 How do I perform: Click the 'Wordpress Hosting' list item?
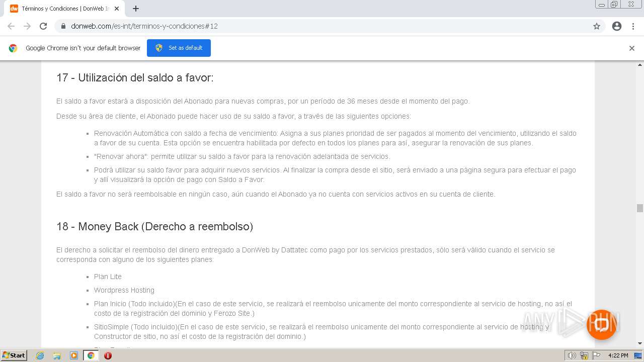tap(124, 290)
